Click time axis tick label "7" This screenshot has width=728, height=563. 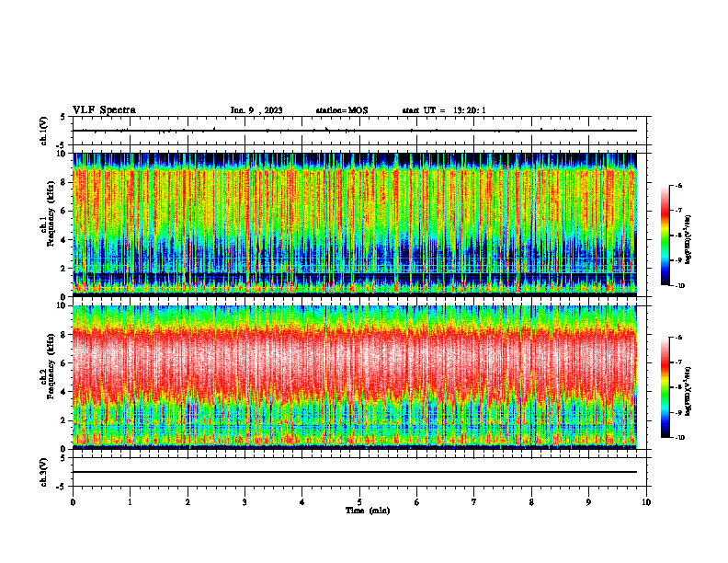474,502
